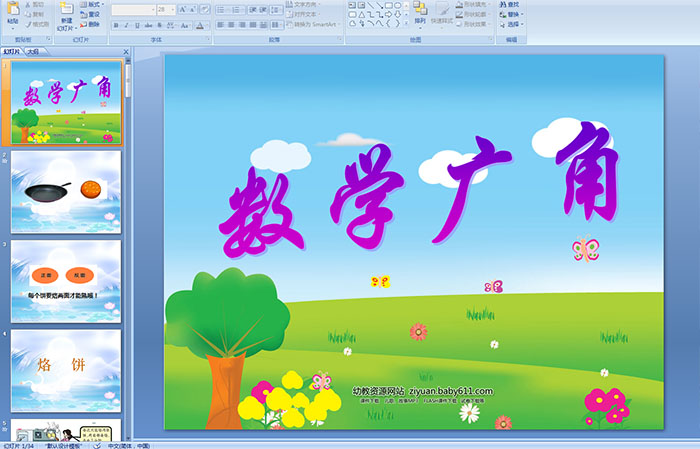
Task: Select the rectangle shape
Action: point(388,5)
